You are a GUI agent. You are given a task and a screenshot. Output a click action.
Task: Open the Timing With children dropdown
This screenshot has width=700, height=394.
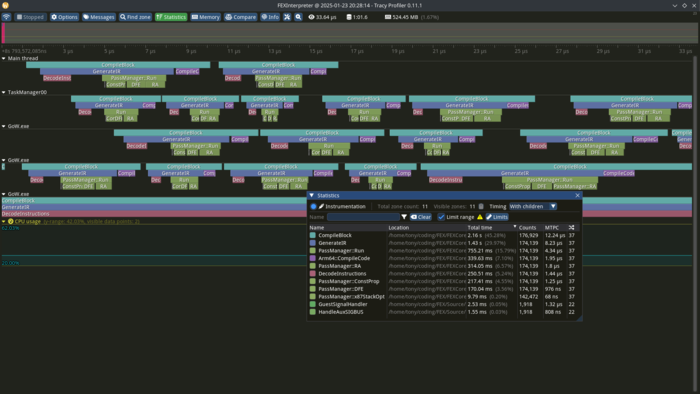pyautogui.click(x=533, y=207)
